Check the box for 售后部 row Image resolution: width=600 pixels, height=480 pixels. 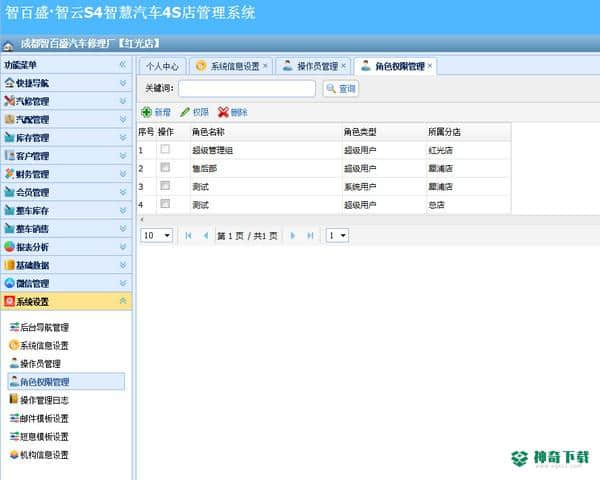pos(165,167)
